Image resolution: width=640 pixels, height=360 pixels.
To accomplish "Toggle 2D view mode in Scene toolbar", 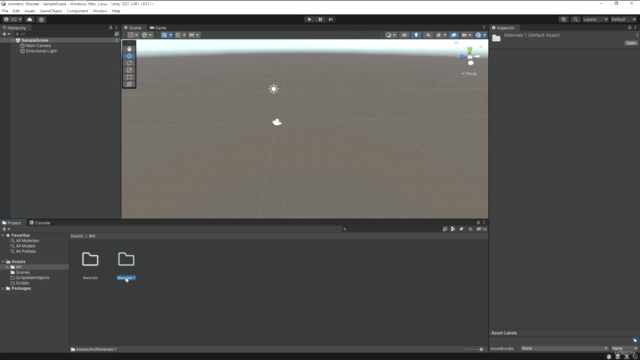I will click(404, 35).
